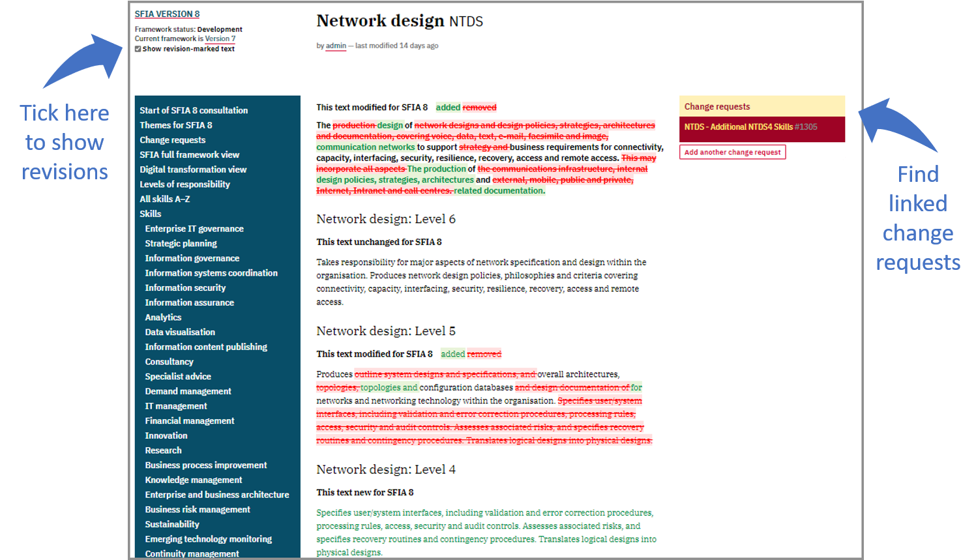The width and height of the screenshot is (976, 560).
Task: Expand the Skills section in sidebar
Action: pyautogui.click(x=150, y=214)
